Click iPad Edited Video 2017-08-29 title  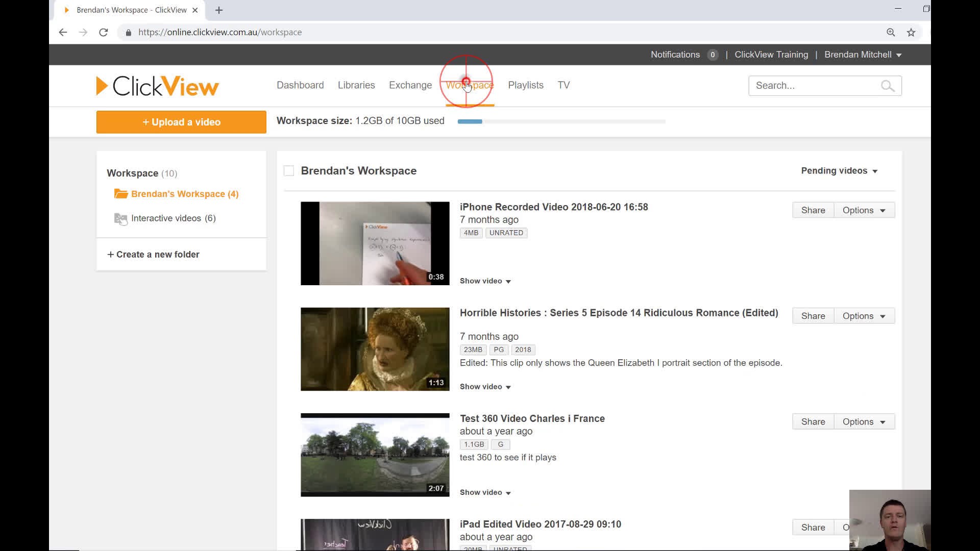540,524
